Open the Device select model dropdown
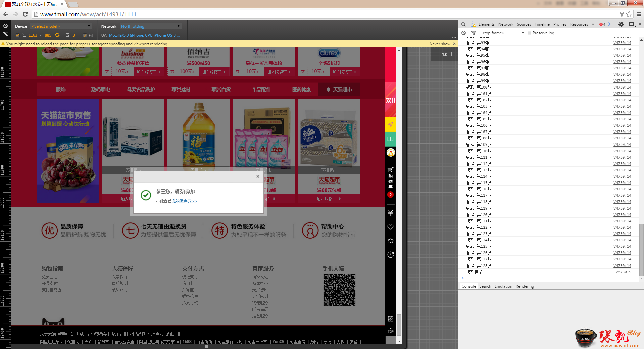 [61, 26]
